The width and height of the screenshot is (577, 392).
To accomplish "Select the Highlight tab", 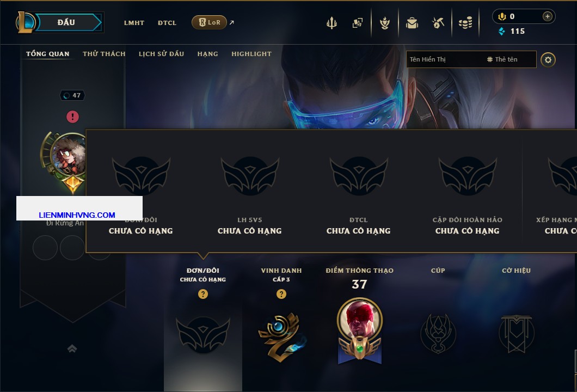I will point(251,54).
